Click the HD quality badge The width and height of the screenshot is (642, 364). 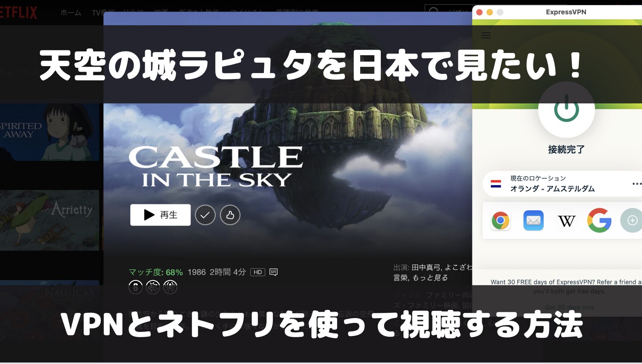(258, 272)
